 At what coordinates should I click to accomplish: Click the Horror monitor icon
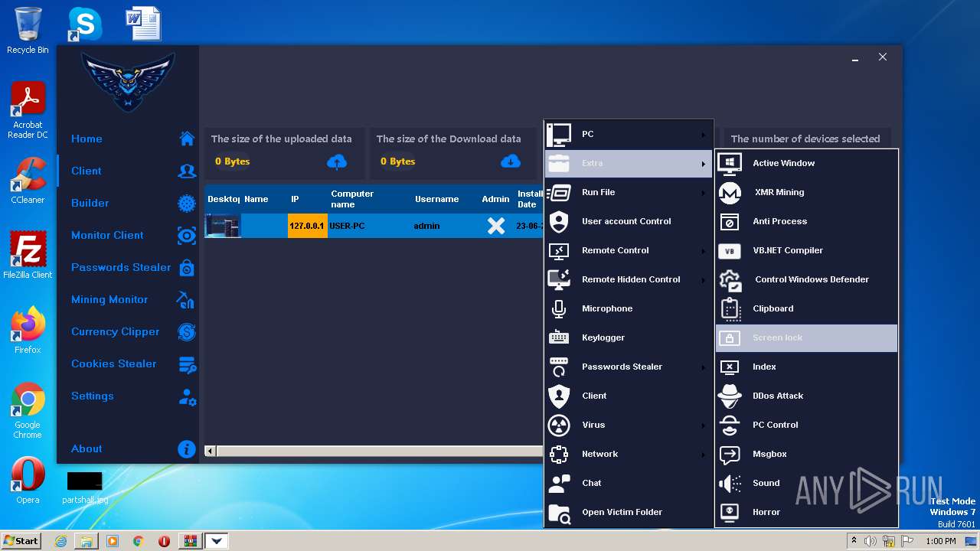[x=730, y=512]
